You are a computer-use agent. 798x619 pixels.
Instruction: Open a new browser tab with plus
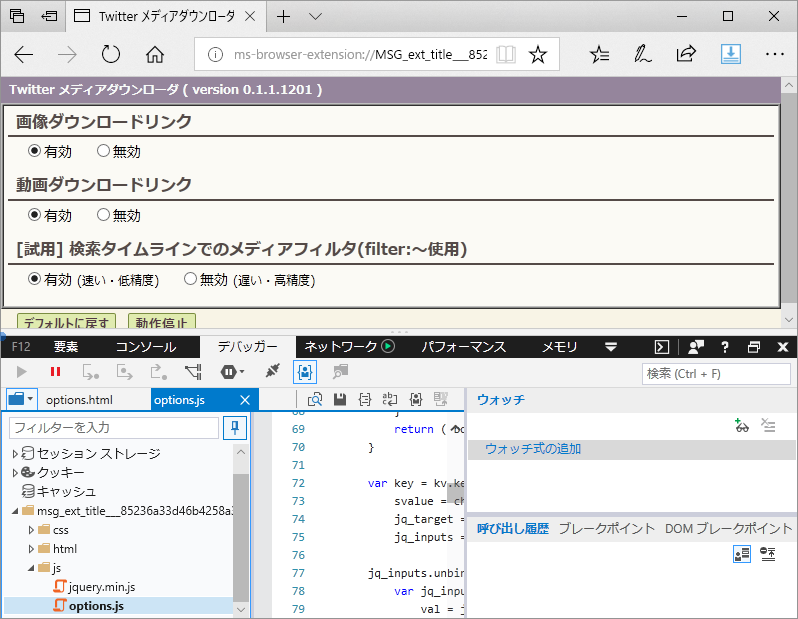click(x=283, y=17)
